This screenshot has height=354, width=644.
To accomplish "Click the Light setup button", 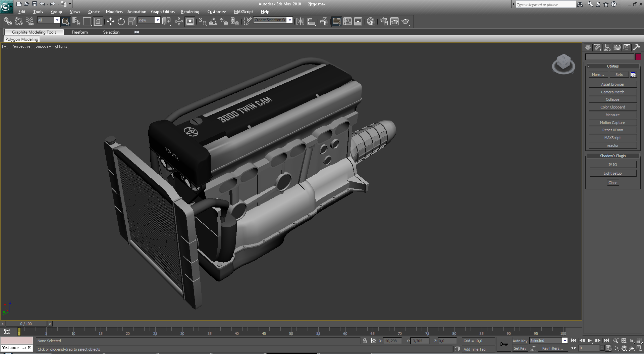I will tap(612, 173).
